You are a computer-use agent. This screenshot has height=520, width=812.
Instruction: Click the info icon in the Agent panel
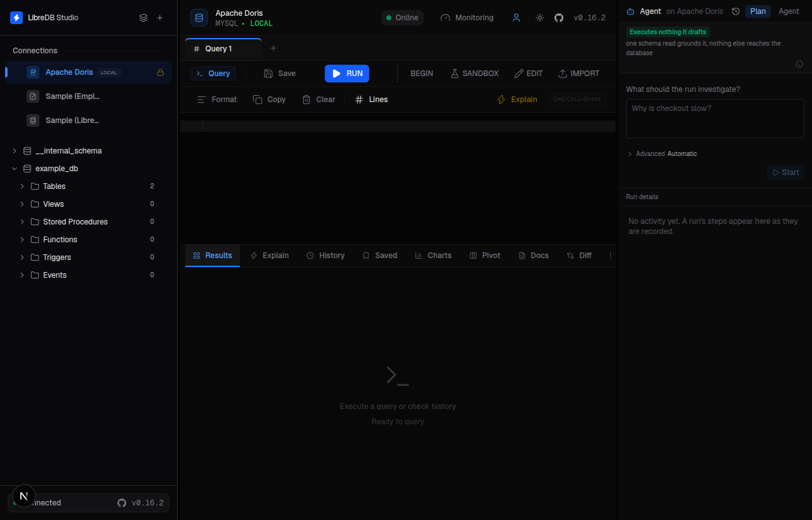799,64
